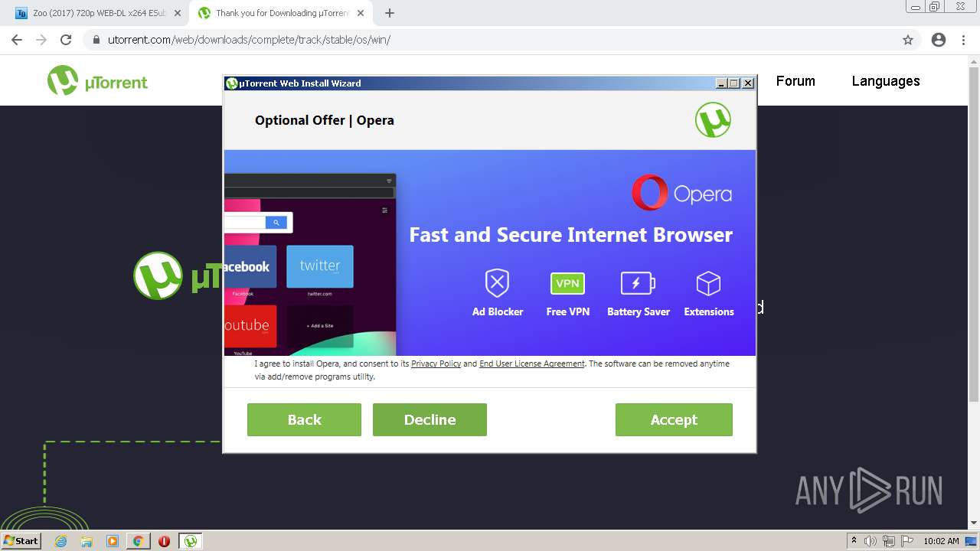Open a new browser tab
This screenshot has width=980, height=551.
390,13
